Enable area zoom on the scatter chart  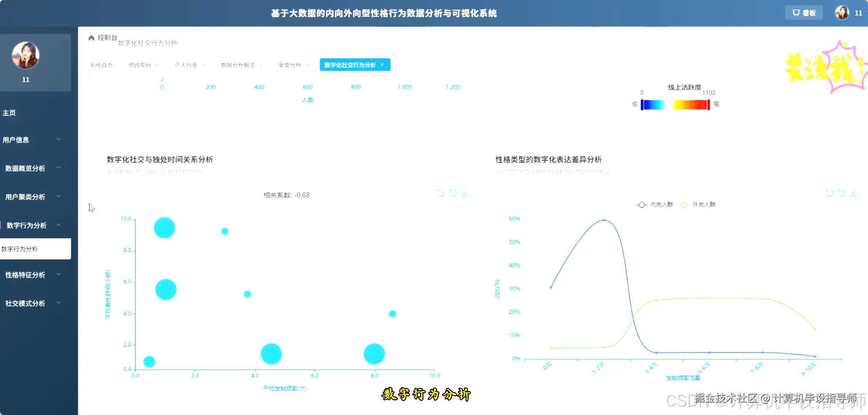(441, 193)
